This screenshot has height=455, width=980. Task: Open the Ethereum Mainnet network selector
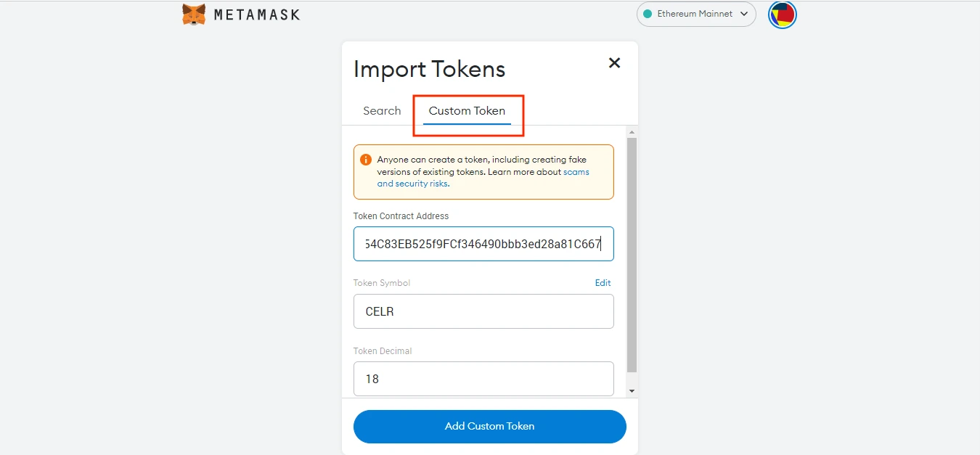pyautogui.click(x=696, y=14)
